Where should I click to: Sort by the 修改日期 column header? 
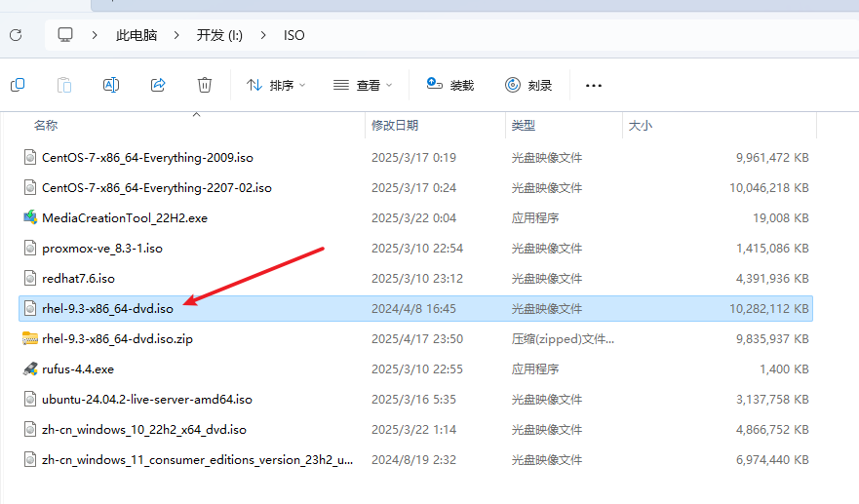coord(395,126)
